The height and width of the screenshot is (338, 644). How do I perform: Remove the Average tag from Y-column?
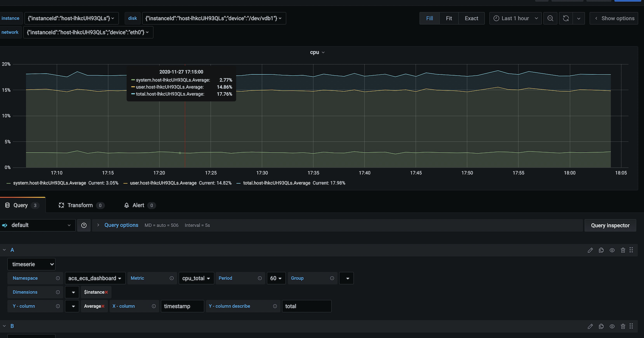click(103, 307)
